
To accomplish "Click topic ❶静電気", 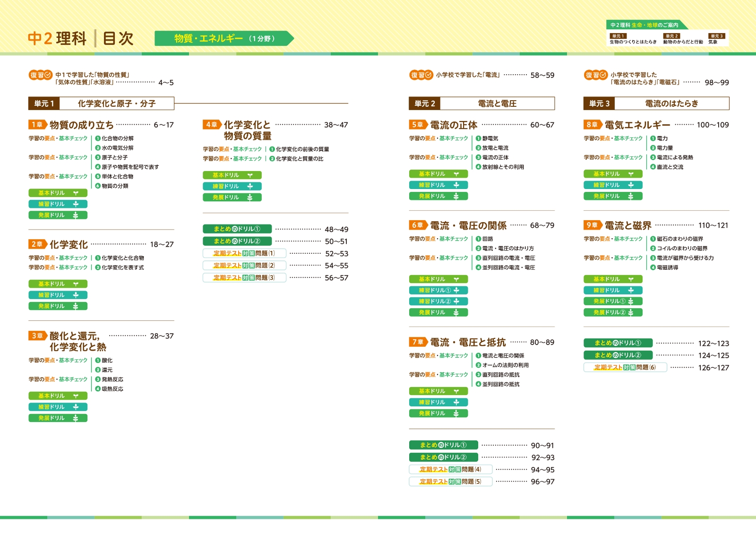I will pos(487,138).
